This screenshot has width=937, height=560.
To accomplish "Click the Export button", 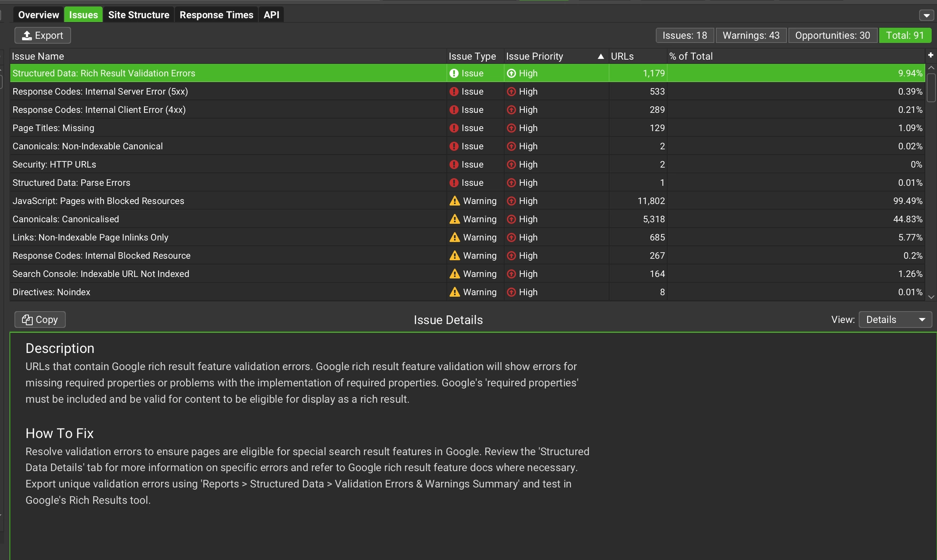I will (42, 35).
